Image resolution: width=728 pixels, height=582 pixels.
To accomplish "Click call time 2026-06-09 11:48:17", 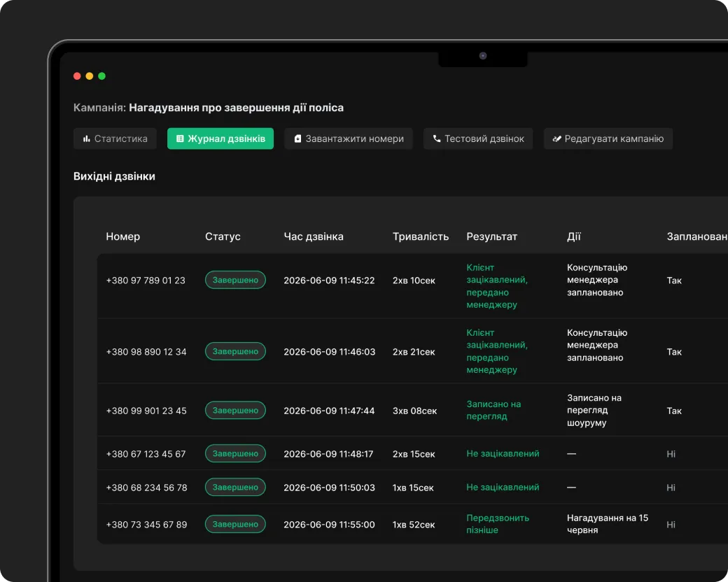I will click(329, 454).
